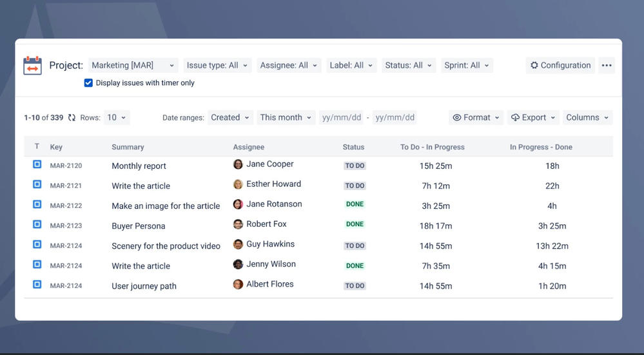Open issue key MAR-2123

tap(66, 225)
